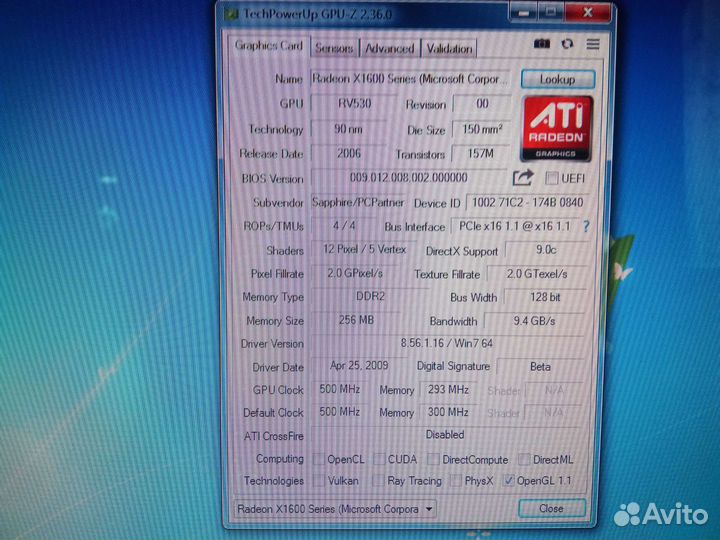720x540 pixels.
Task: Minimize the GPU-Z window
Action: point(523,12)
